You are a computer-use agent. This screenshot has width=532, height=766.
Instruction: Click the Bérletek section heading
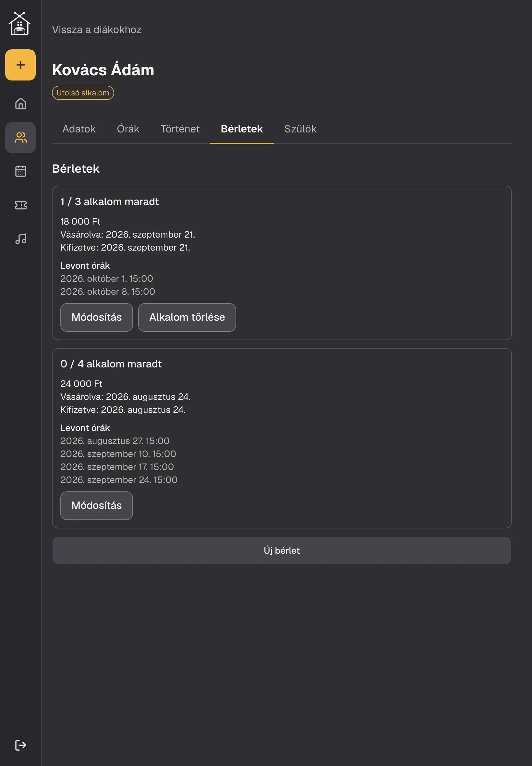click(x=76, y=169)
